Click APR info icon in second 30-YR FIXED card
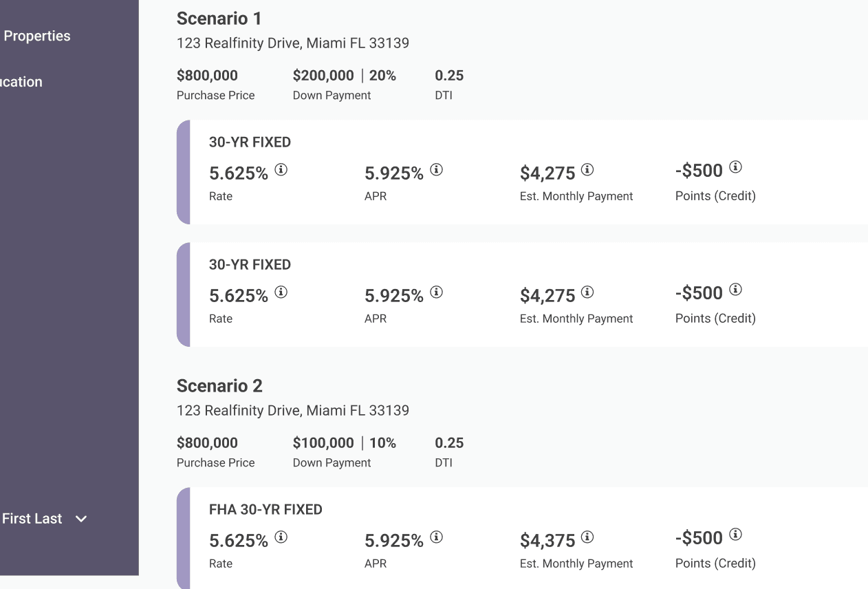868x589 pixels. point(436,292)
